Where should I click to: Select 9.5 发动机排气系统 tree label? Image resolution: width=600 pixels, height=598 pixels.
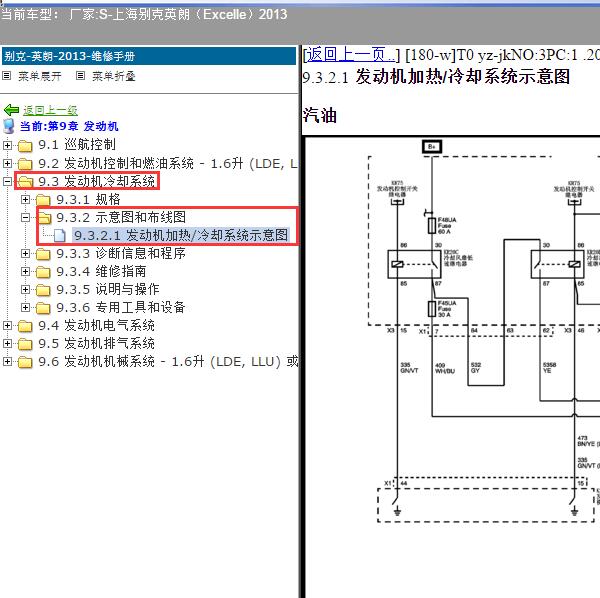pyautogui.click(x=96, y=343)
